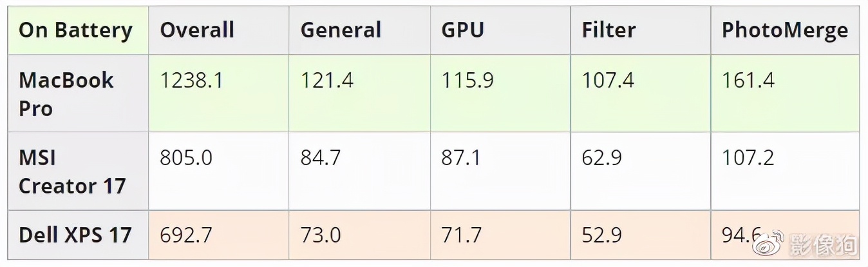Click MacBook Pro overall score 1238.1
868x267 pixels.
[192, 81]
